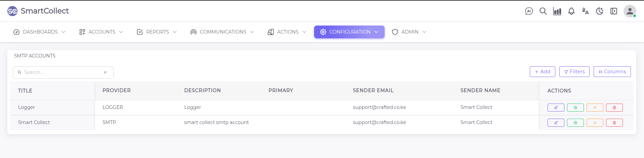
Task: Toggle dark mode with the moon icon
Action: pyautogui.click(x=599, y=11)
